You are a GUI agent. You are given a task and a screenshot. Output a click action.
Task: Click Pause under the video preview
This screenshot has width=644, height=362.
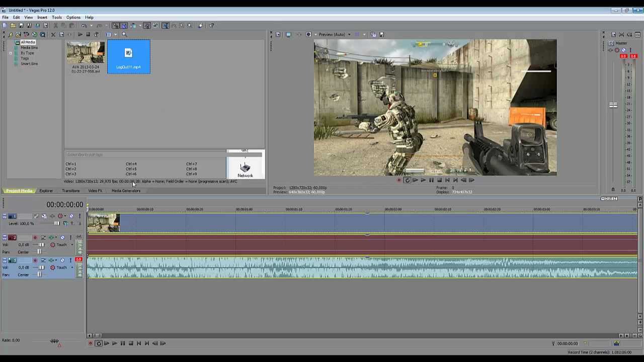[x=431, y=180]
